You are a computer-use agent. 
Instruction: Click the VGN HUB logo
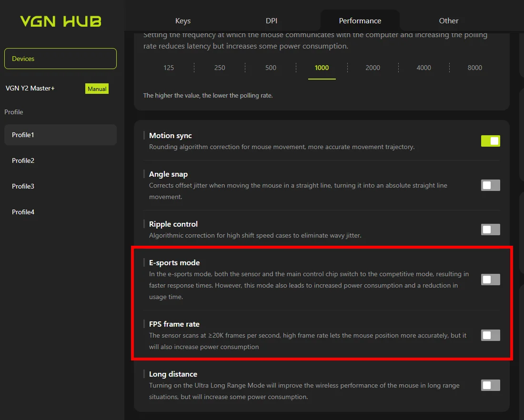pos(60,21)
